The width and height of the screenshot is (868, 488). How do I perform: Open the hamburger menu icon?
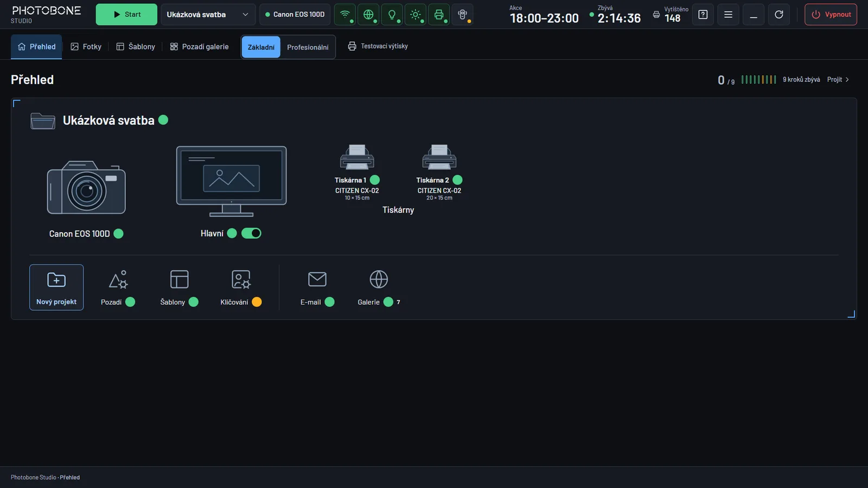tap(728, 15)
